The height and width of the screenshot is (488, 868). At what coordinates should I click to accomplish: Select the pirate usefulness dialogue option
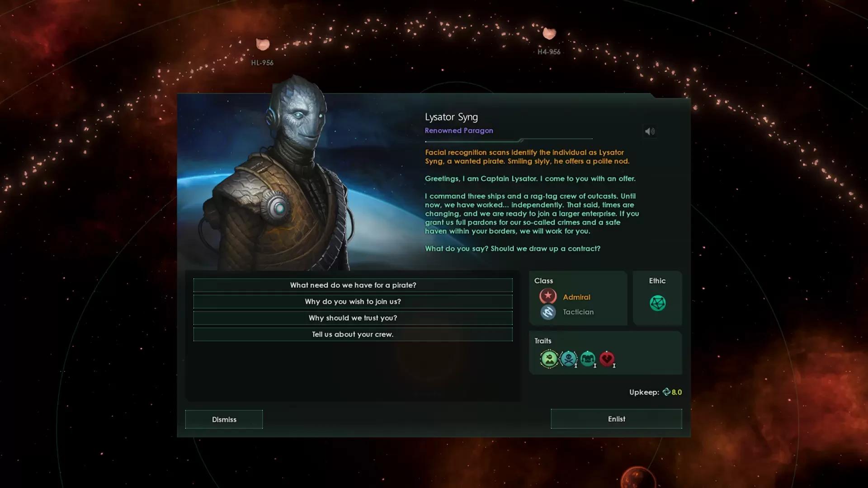coord(352,285)
